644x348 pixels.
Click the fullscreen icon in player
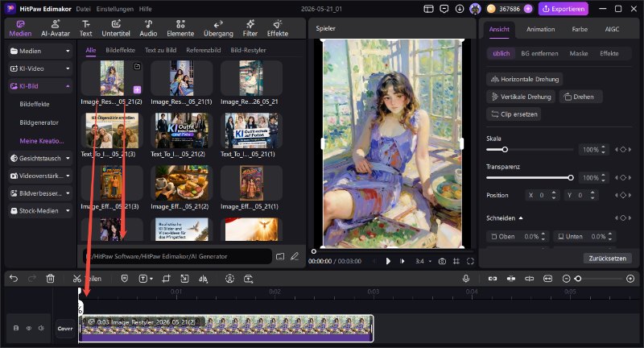pos(470,261)
